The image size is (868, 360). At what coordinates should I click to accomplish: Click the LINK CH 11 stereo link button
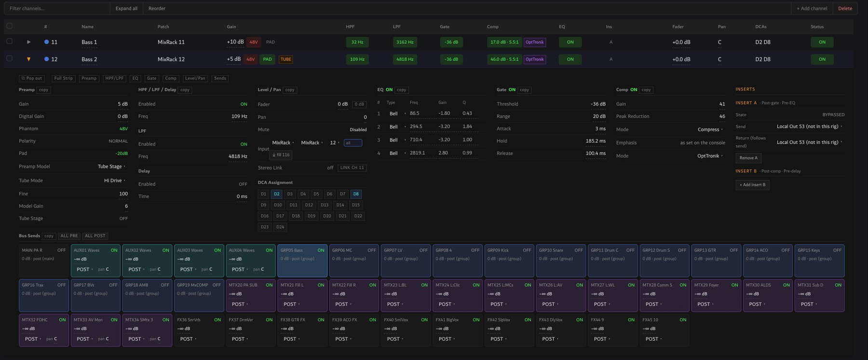352,168
